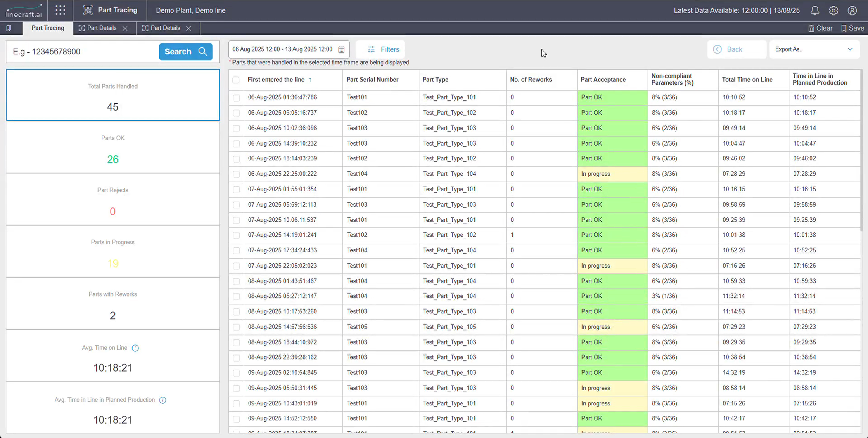Click the linecraft.ai logo
Viewport: 868px width, 438px height.
[x=24, y=11]
